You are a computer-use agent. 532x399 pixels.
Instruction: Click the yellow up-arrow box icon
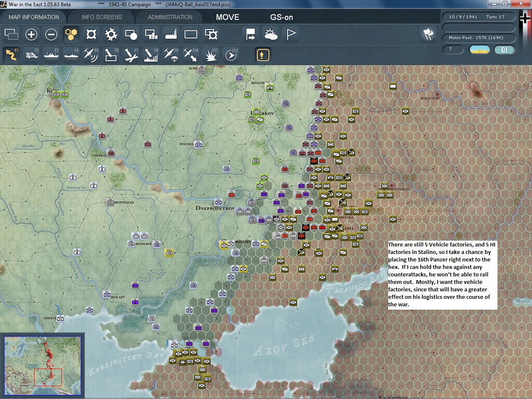click(262, 55)
